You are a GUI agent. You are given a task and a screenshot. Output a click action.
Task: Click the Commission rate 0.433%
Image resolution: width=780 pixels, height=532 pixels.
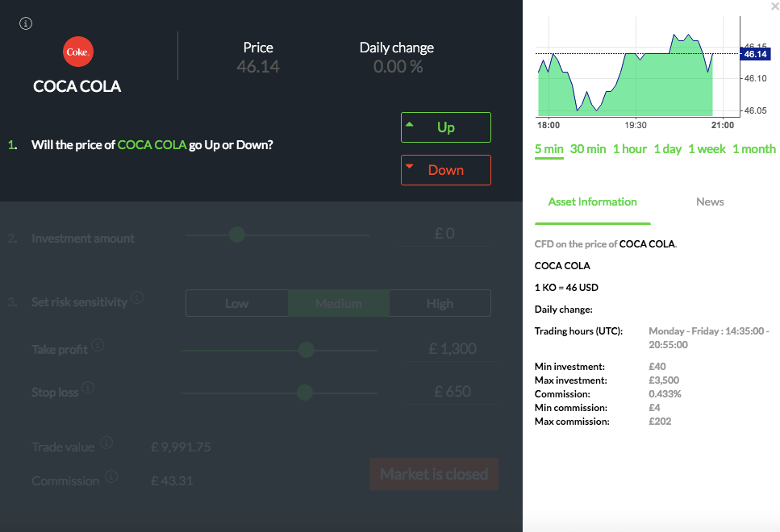[x=665, y=394]
